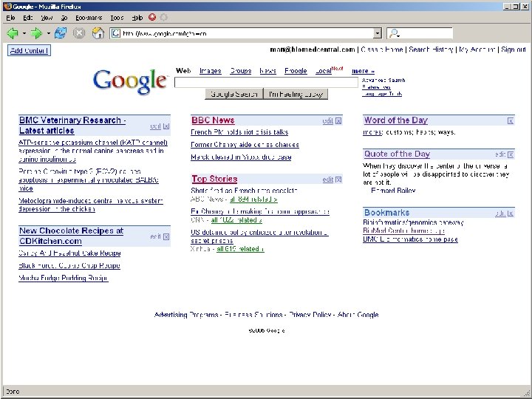Go to the Home page icon
The height and width of the screenshot is (399, 532).
[98, 33]
